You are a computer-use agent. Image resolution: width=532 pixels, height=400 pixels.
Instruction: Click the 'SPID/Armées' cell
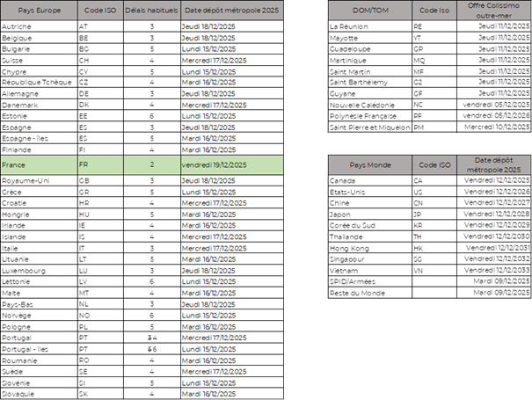coord(370,281)
